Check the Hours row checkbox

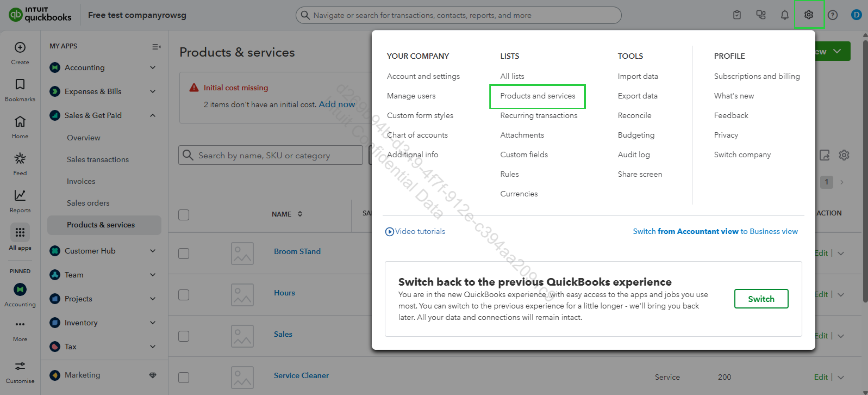184,295
